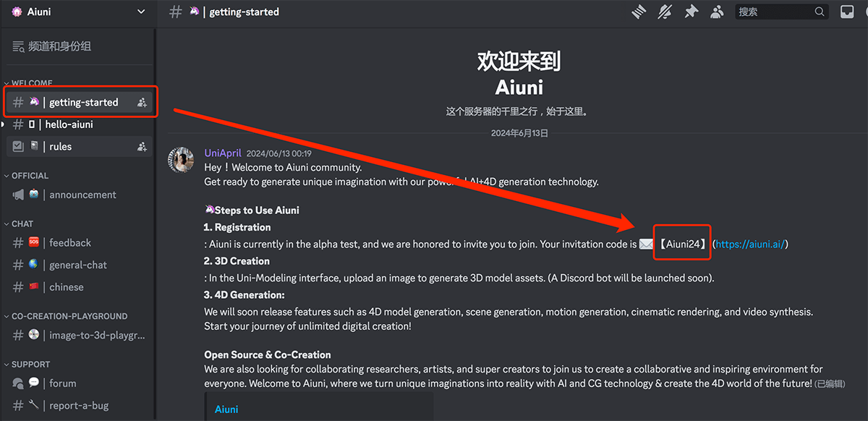Click UniApril's user avatar
Viewport: 868px width, 421px height.
(x=181, y=160)
